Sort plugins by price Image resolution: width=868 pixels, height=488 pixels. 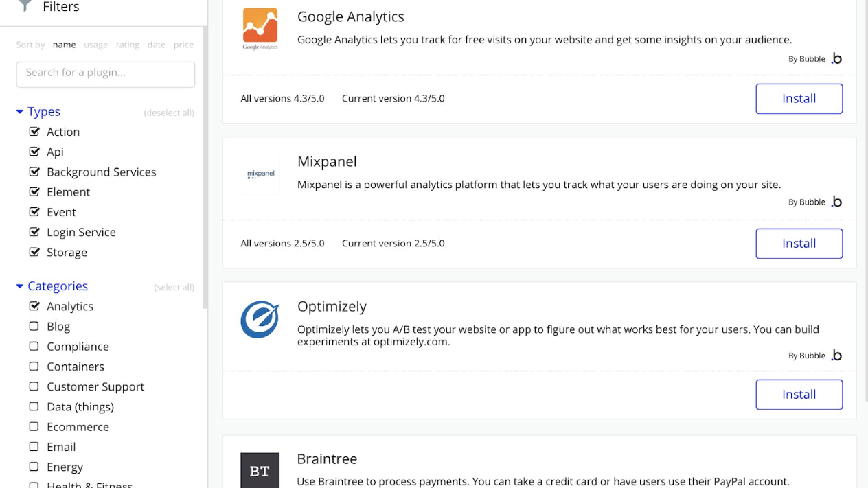[183, 45]
